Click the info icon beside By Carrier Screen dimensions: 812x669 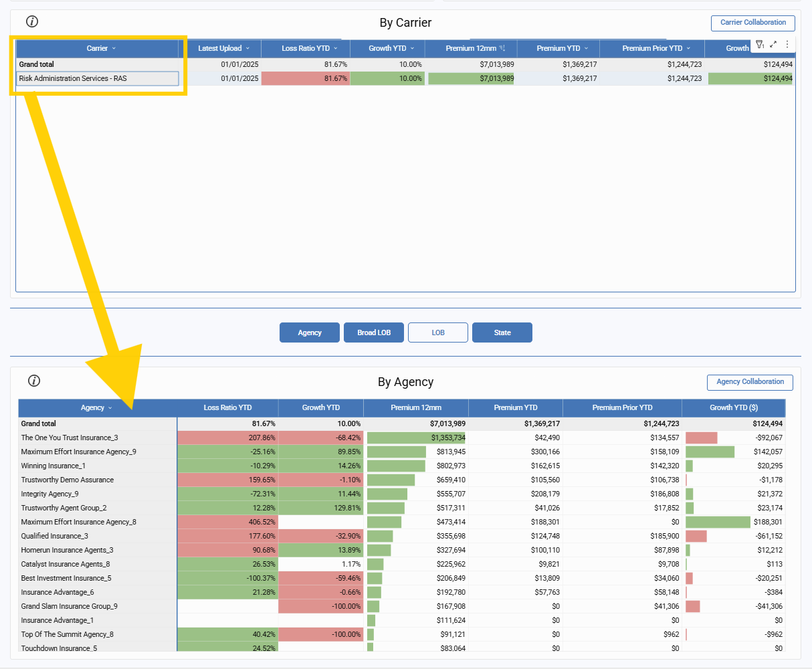click(32, 21)
